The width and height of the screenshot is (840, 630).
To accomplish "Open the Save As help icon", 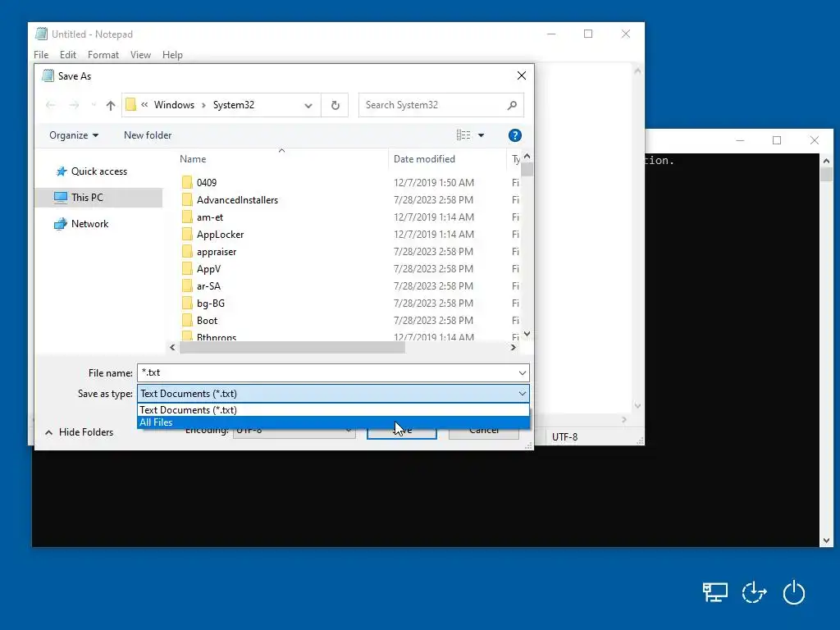I will (x=515, y=135).
